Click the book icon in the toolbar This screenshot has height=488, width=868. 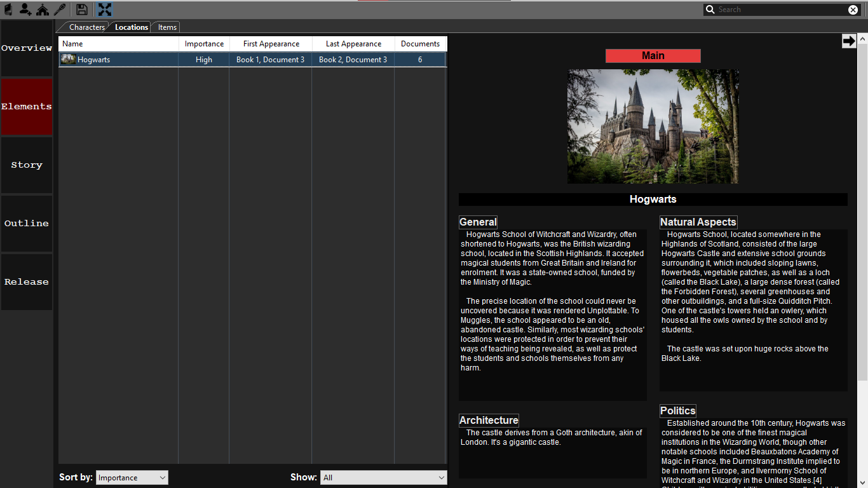[8, 10]
